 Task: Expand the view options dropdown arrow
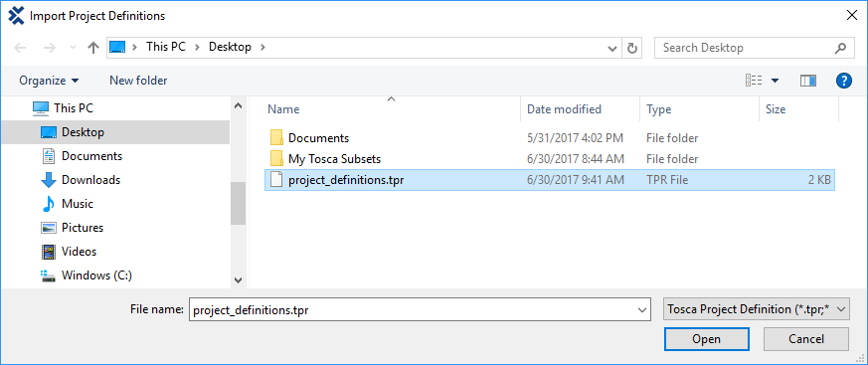pyautogui.click(x=775, y=81)
